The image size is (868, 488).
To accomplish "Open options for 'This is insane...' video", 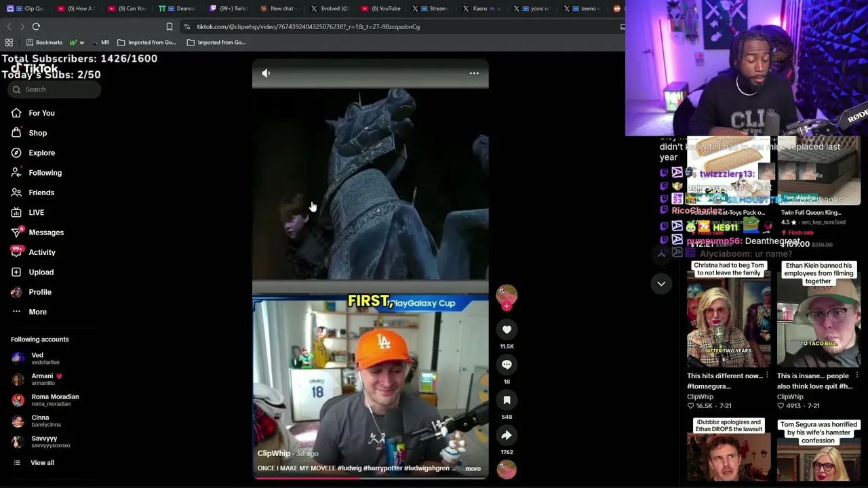I will pyautogui.click(x=856, y=375).
